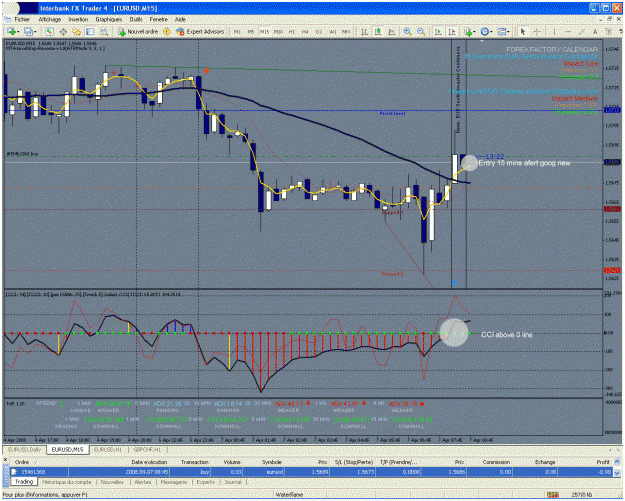Switch to M30 timeframe

click(x=278, y=32)
